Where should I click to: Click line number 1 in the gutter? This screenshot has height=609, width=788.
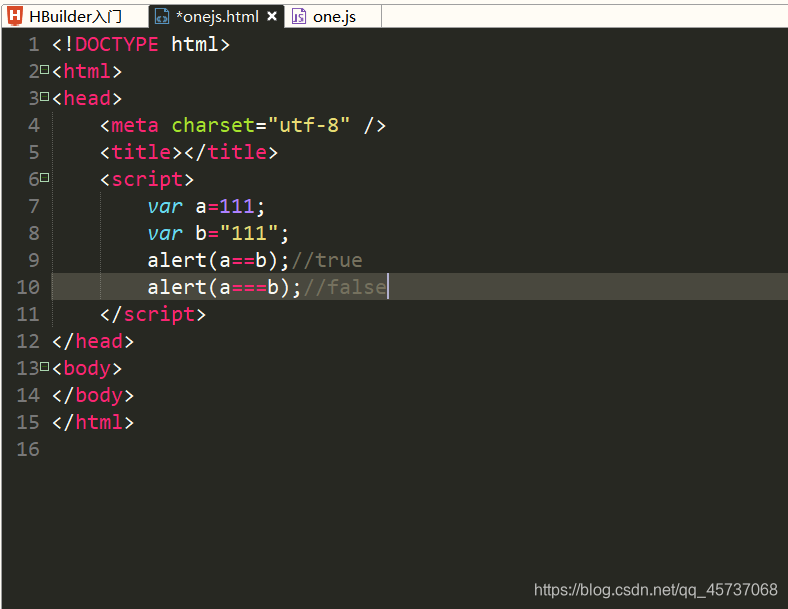click(x=34, y=44)
